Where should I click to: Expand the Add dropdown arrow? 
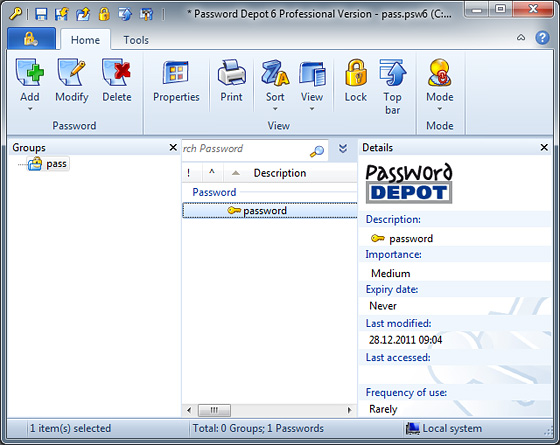coord(30,109)
